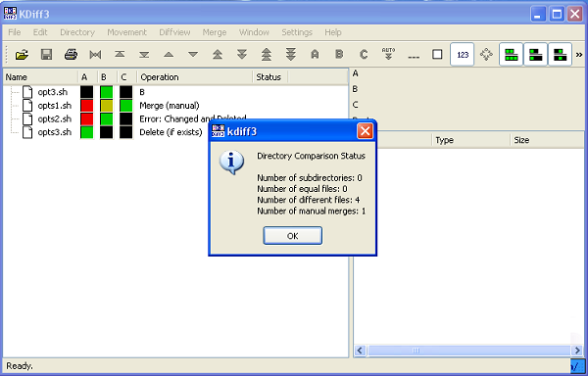Close the kdiff3 dialog box
This screenshot has width=588, height=376.
tap(365, 131)
